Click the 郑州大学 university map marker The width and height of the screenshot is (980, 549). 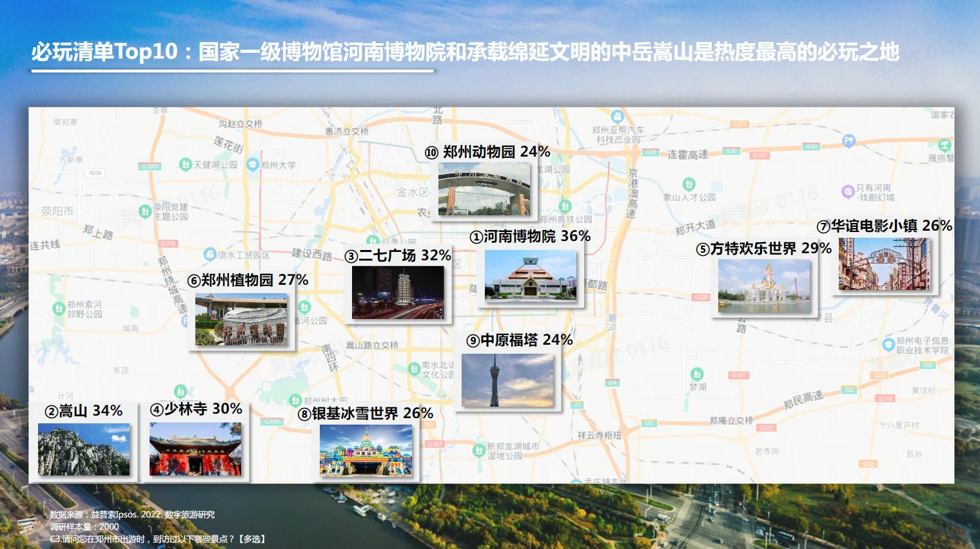click(x=252, y=165)
